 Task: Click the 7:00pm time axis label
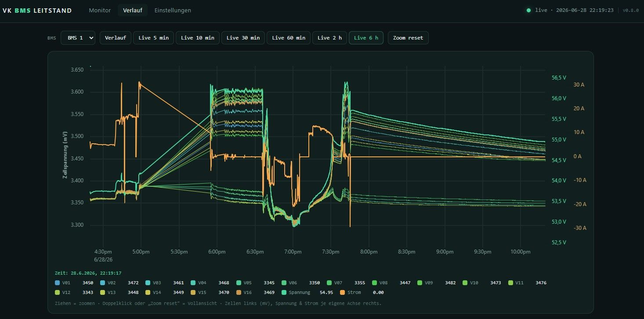(293, 252)
